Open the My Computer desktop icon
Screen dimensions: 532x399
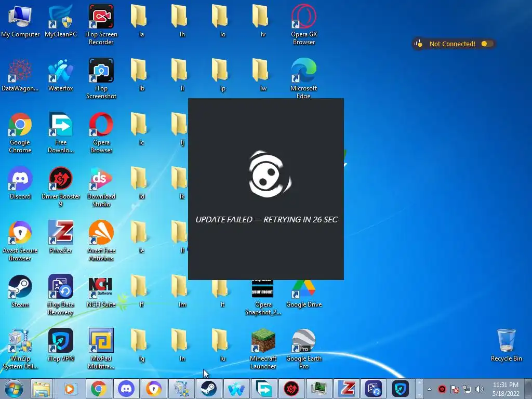(x=20, y=20)
